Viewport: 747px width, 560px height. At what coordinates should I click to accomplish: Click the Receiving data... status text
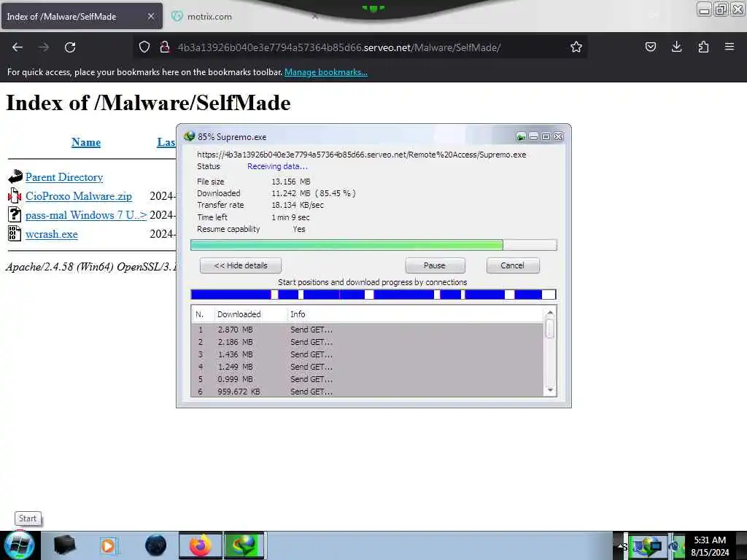point(277,166)
